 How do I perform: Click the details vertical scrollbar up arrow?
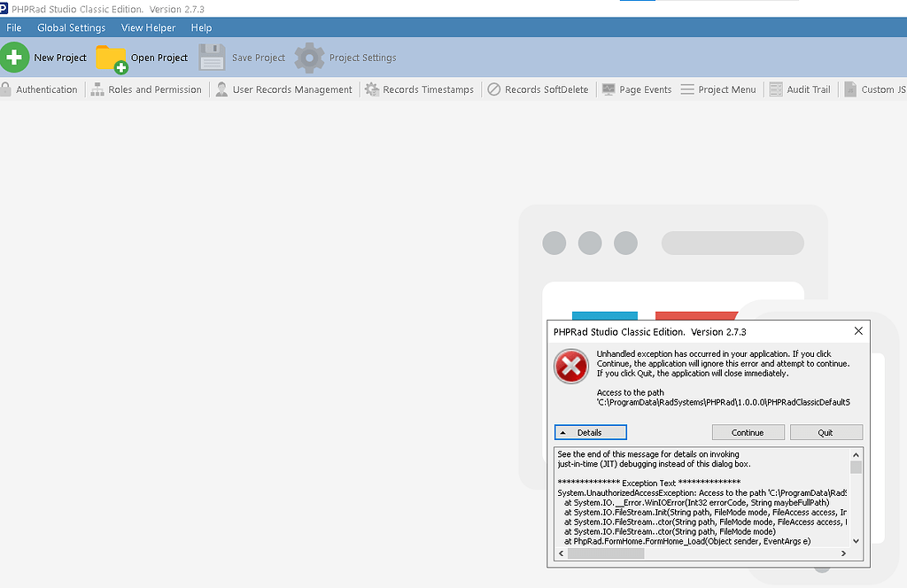(x=857, y=454)
